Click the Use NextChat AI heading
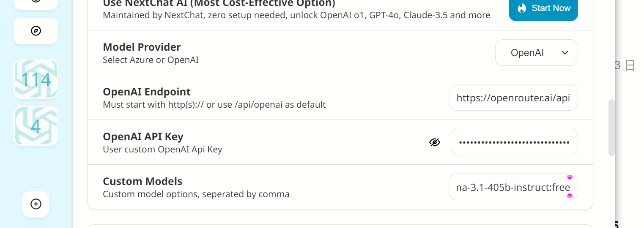The width and height of the screenshot is (644, 228). pyautogui.click(x=219, y=4)
